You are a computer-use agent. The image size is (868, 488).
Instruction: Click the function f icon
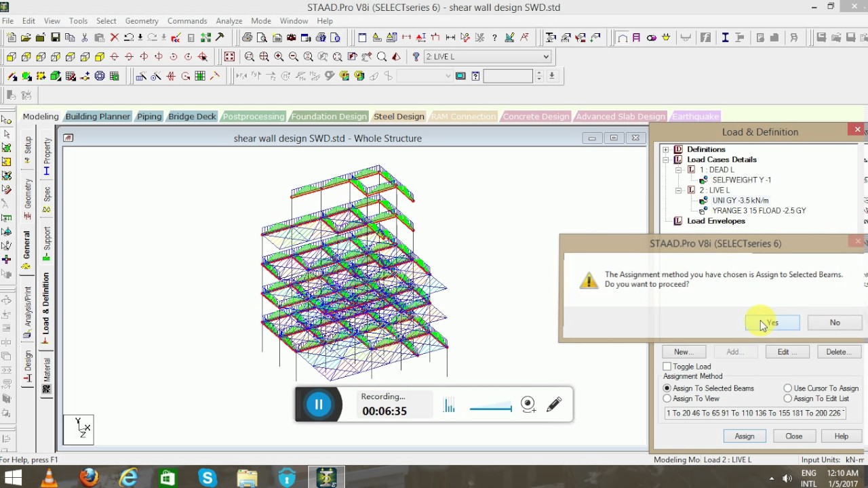(705, 38)
